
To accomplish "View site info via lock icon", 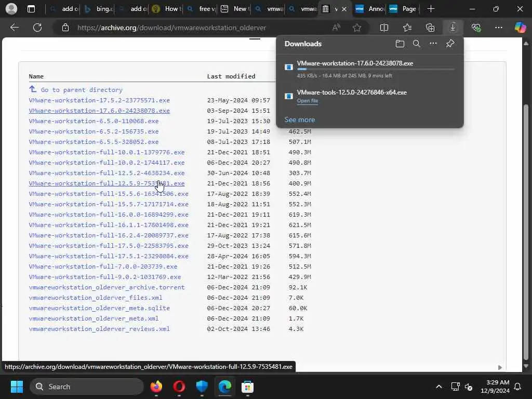I will (65, 28).
